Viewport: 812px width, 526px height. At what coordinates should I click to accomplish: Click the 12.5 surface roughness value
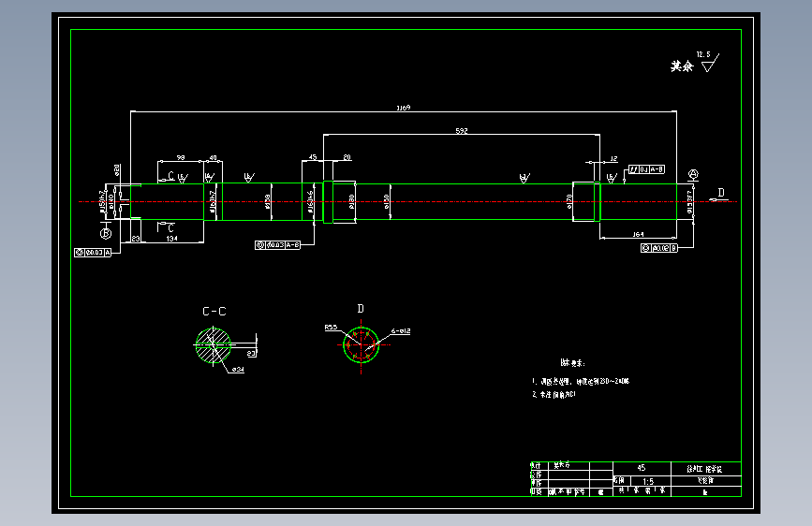coord(703,54)
